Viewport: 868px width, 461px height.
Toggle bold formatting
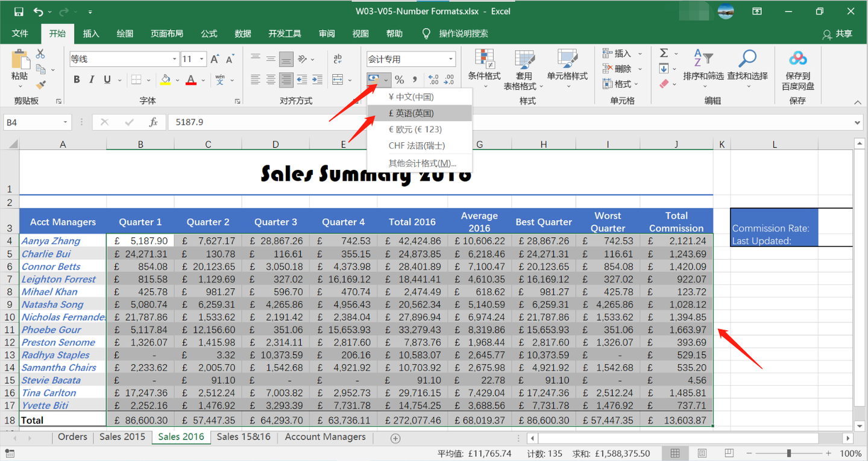coord(77,80)
